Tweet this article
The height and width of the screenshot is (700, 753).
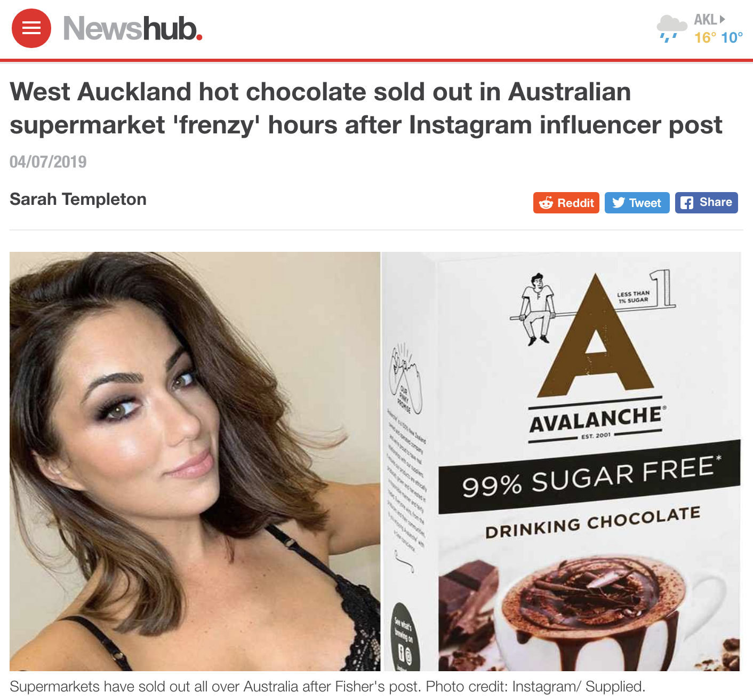click(x=637, y=203)
